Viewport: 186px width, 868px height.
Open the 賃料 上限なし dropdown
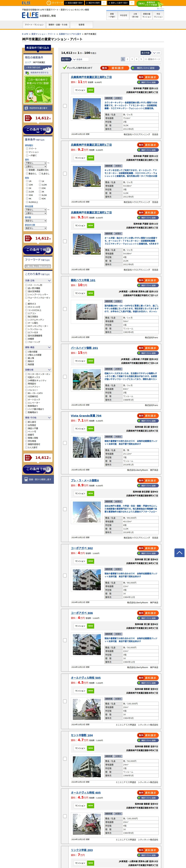(36, 167)
